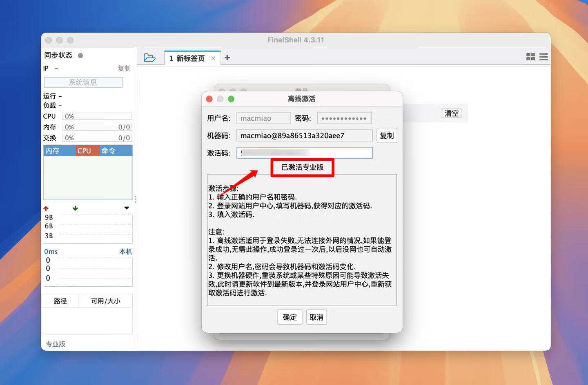588x385 pixels.
Task: Select the 路径 column header
Action: click(60, 301)
